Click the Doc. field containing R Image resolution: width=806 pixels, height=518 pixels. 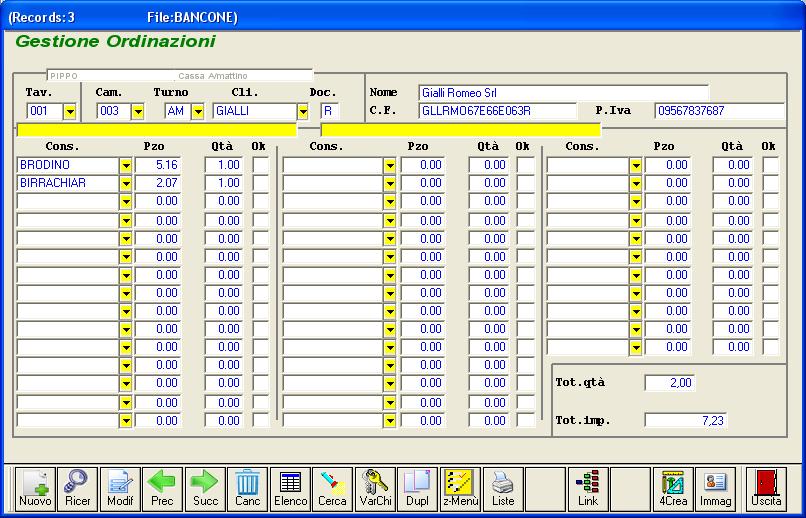click(x=330, y=112)
